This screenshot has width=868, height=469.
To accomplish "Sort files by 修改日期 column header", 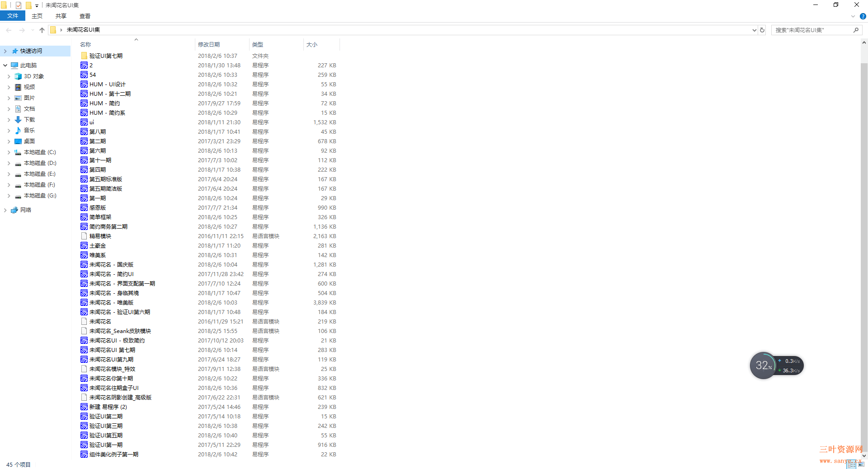I will coord(209,45).
